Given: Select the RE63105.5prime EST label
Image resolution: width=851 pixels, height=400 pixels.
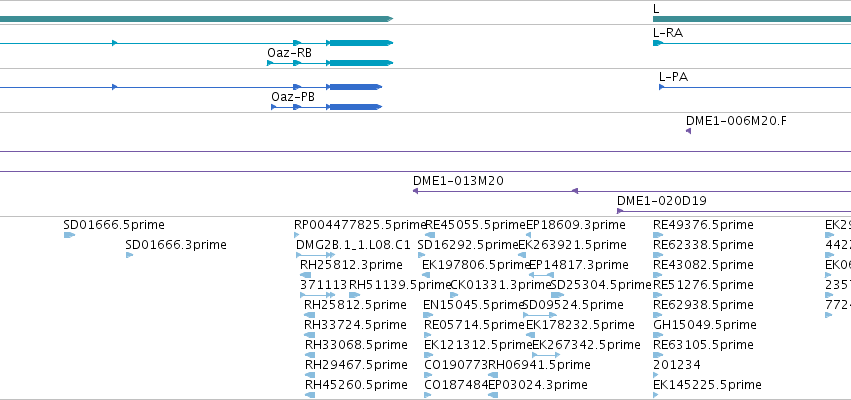Looking at the screenshot, I should 703,345.
